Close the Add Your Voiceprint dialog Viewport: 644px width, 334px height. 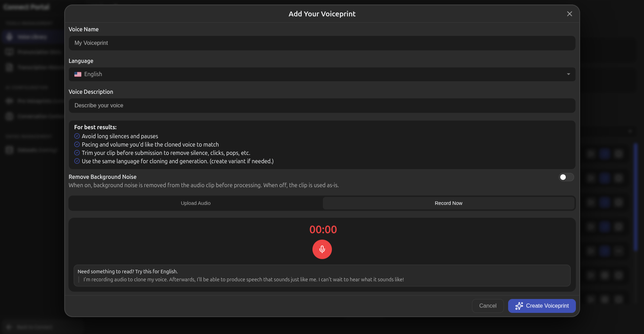point(569,14)
